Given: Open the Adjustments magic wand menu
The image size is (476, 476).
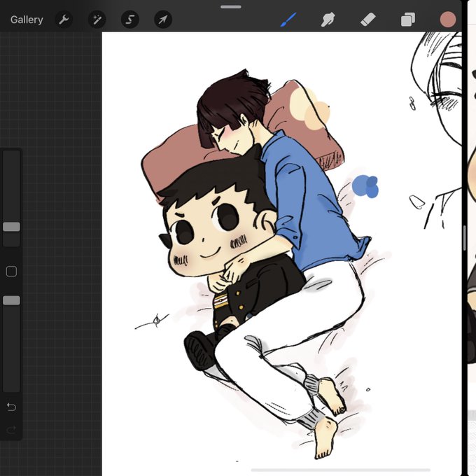Looking at the screenshot, I should [x=97, y=20].
